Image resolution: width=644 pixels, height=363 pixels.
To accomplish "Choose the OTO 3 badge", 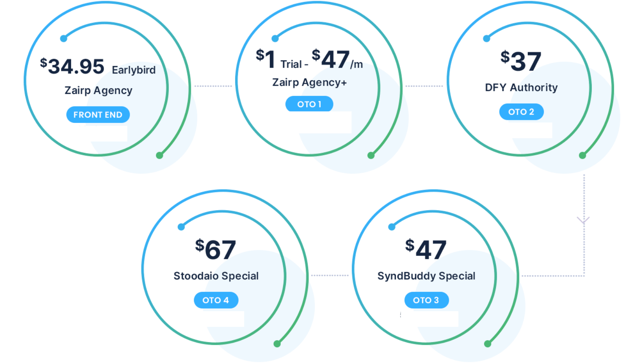I will pyautogui.click(x=426, y=300).
